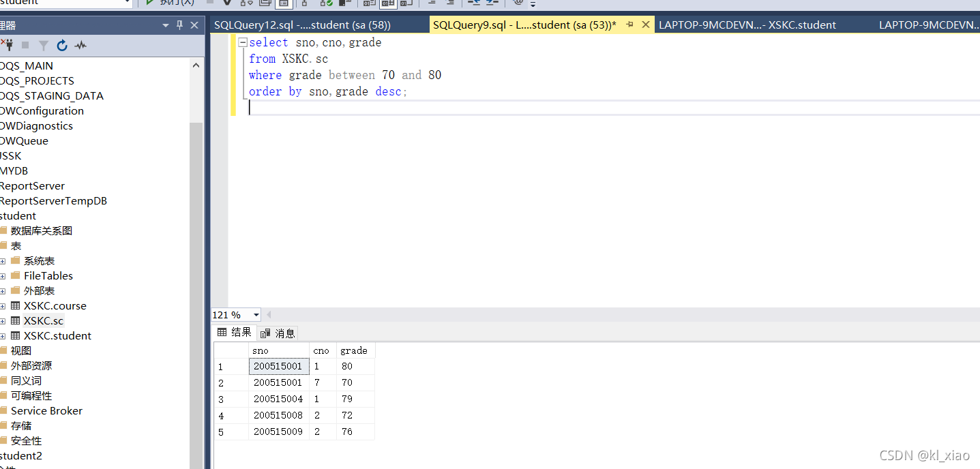Switch to the SQLQuery12.sql tab

tap(302, 25)
